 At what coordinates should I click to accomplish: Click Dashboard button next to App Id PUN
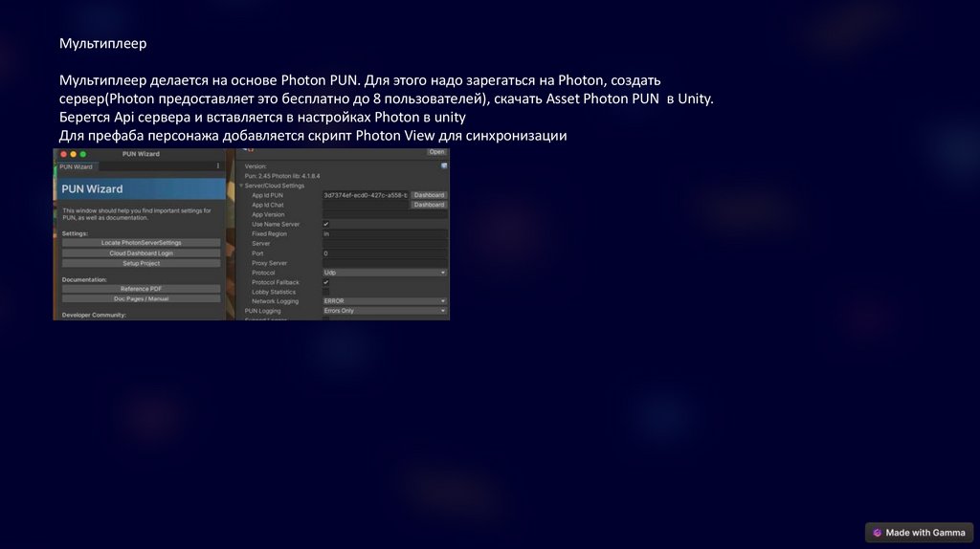(x=429, y=195)
